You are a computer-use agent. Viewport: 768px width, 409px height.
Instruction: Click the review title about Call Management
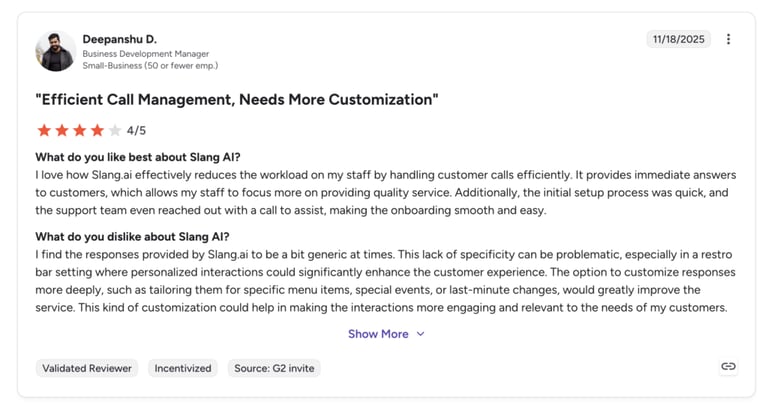tap(237, 99)
